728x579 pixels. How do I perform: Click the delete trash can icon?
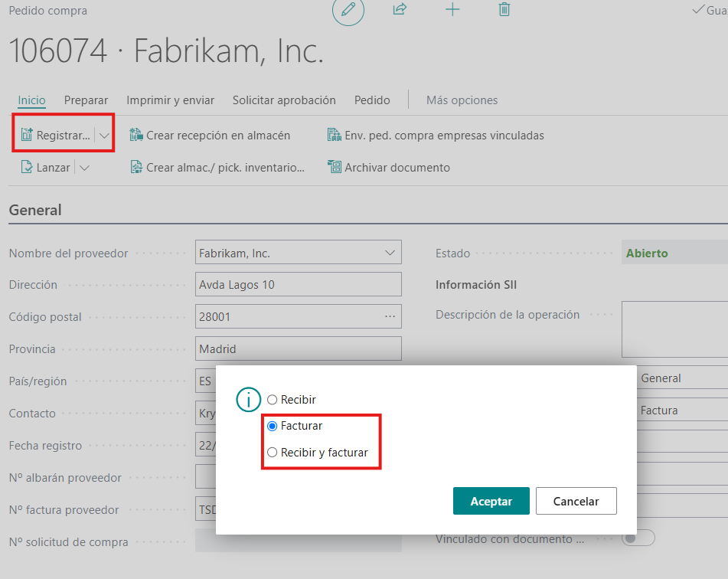pos(504,9)
